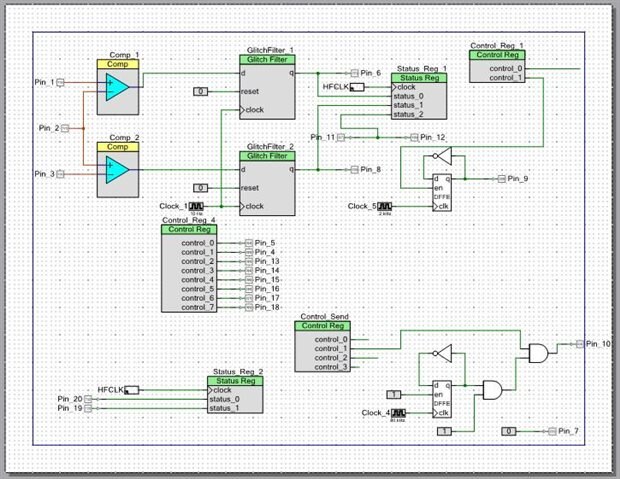Click the Clock_4 waveform icon

click(398, 413)
